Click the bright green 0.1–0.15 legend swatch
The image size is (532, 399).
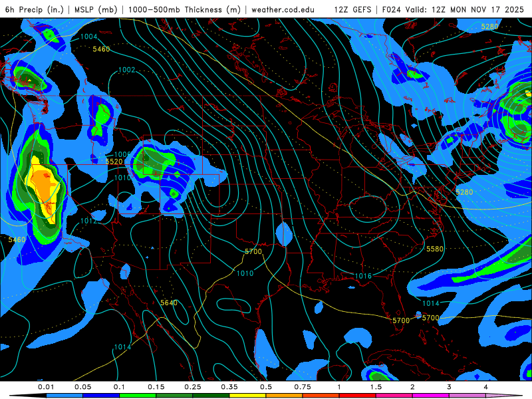tap(138, 396)
